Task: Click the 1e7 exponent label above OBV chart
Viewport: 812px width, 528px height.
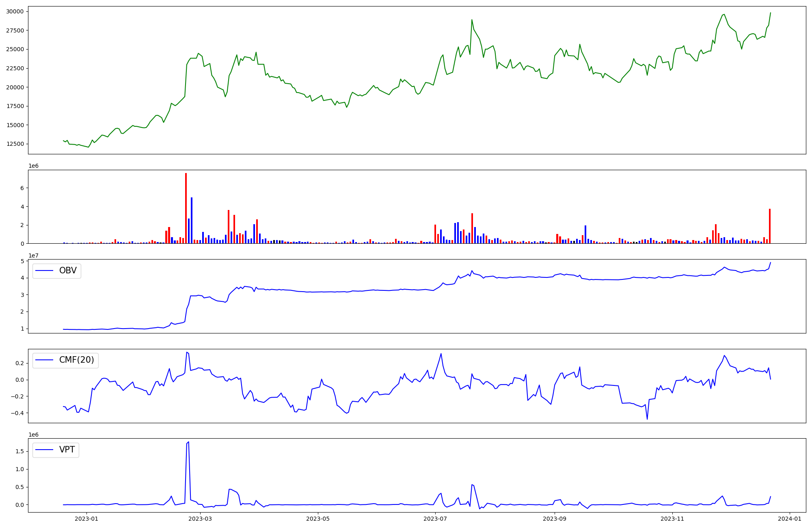Action: pyautogui.click(x=33, y=255)
